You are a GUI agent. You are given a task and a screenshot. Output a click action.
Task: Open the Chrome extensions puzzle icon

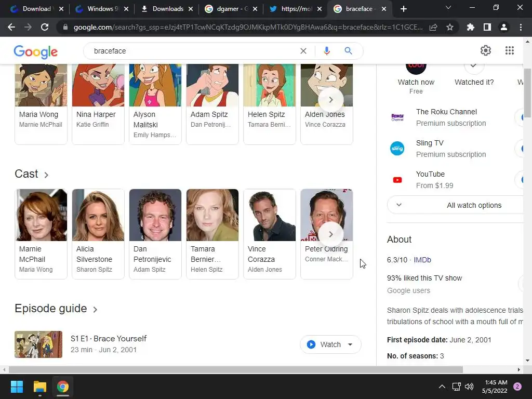point(471,27)
